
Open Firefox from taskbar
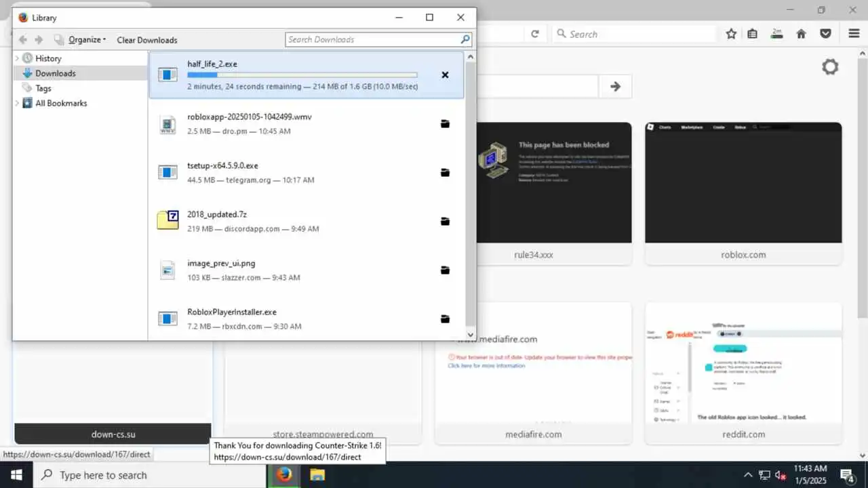[284, 474]
